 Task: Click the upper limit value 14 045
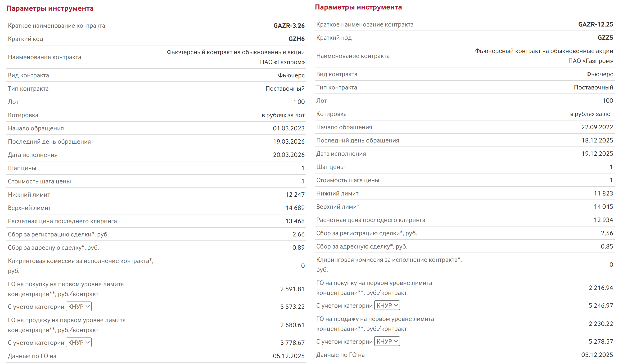pyautogui.click(x=603, y=207)
